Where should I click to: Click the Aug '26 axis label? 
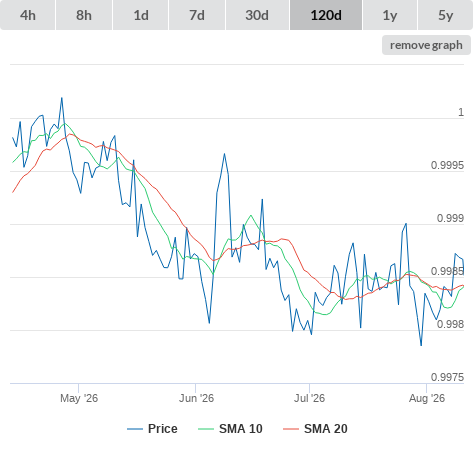[427, 398]
